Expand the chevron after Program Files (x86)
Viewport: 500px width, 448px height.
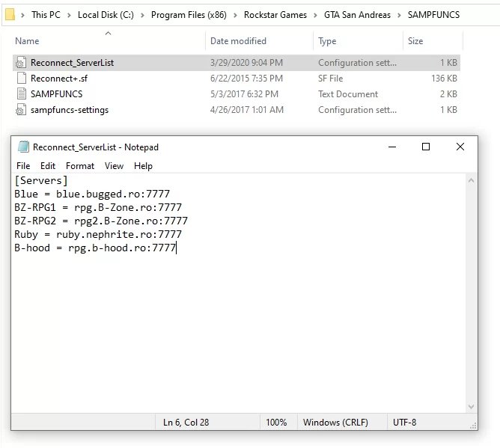(235, 15)
